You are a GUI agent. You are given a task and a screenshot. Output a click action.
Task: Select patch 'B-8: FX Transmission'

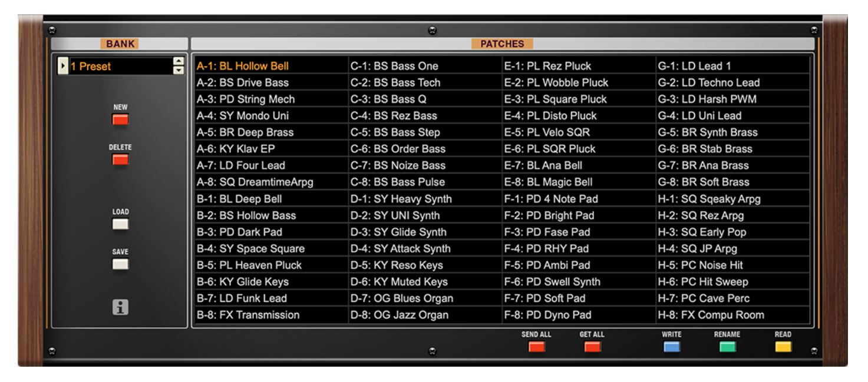pos(272,315)
